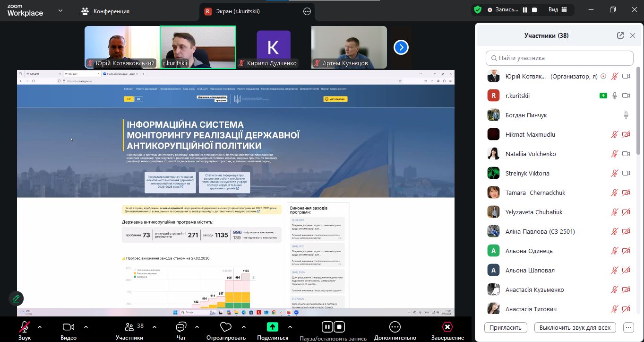Click the Share screen green icon
The width and height of the screenshot is (644, 342).
(273, 327)
